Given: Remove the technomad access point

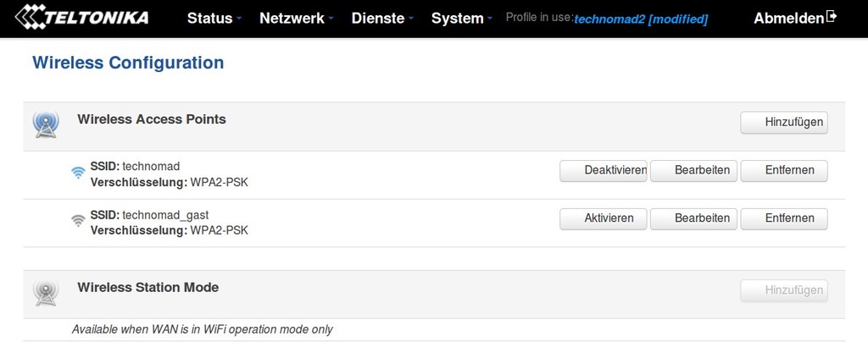Looking at the screenshot, I should pyautogui.click(x=784, y=171).
